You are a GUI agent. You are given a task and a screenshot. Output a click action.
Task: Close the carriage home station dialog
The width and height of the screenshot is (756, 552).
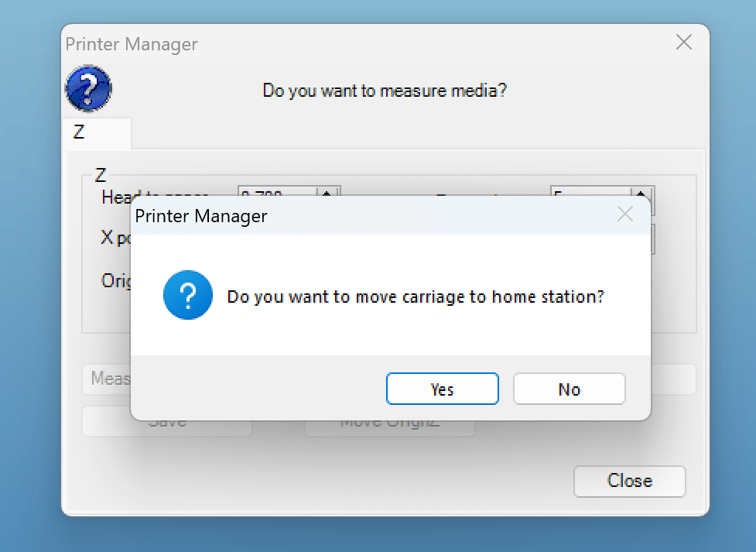click(x=625, y=214)
